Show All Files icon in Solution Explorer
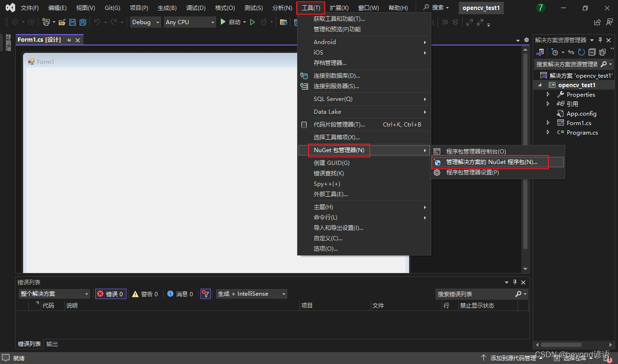Image resolution: width=618 pixels, height=364 pixels. (x=602, y=52)
